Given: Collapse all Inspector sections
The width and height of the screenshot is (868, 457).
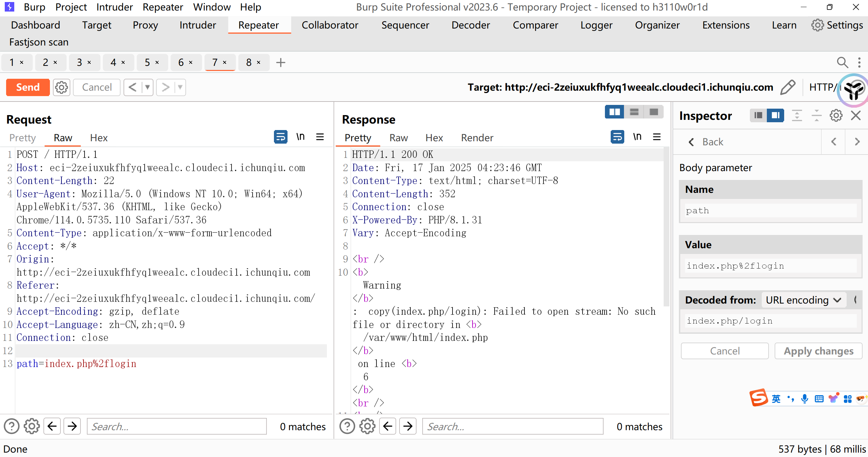Looking at the screenshot, I should click(816, 115).
